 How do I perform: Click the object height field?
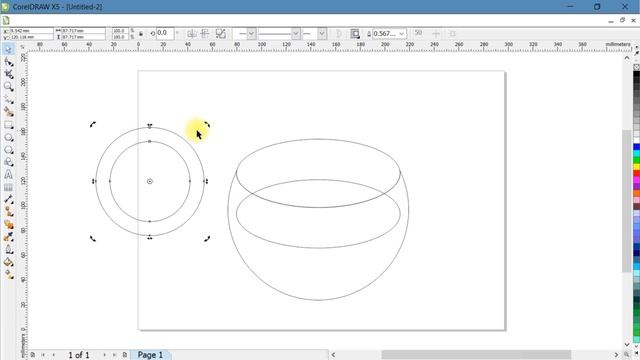point(83,37)
